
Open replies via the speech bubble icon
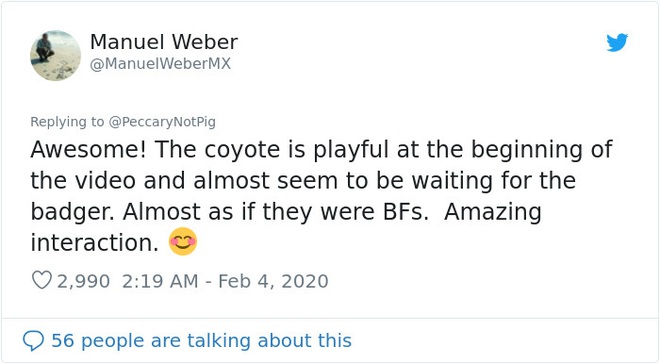tap(33, 340)
